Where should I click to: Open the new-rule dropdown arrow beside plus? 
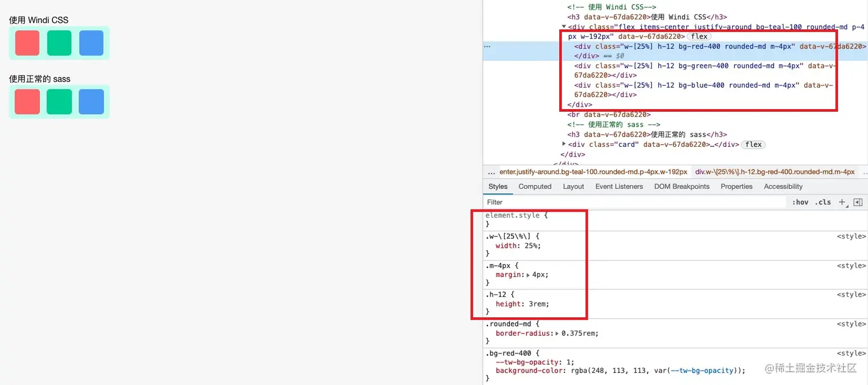click(848, 205)
